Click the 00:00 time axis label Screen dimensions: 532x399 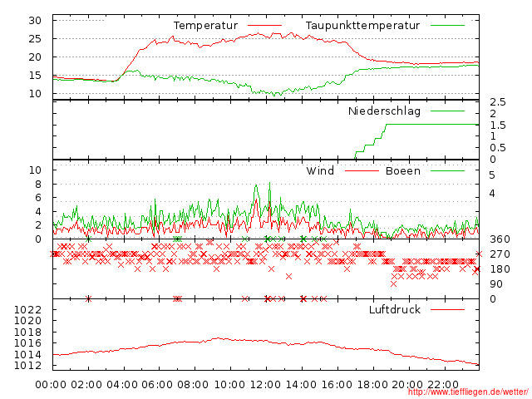51,384
